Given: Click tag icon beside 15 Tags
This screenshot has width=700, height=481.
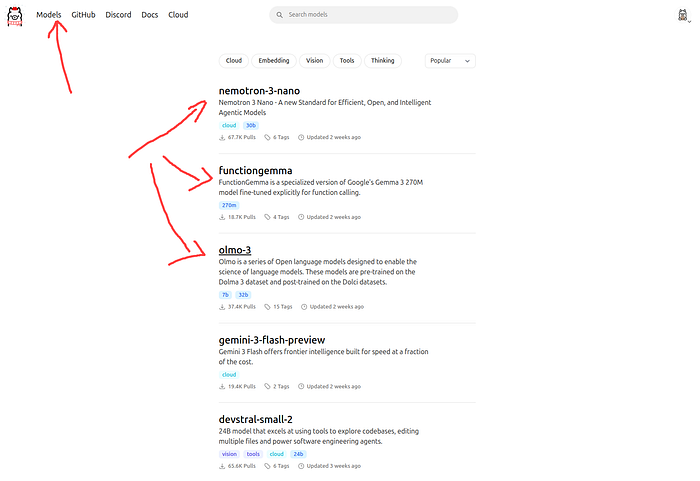Looking at the screenshot, I should pyautogui.click(x=267, y=307).
